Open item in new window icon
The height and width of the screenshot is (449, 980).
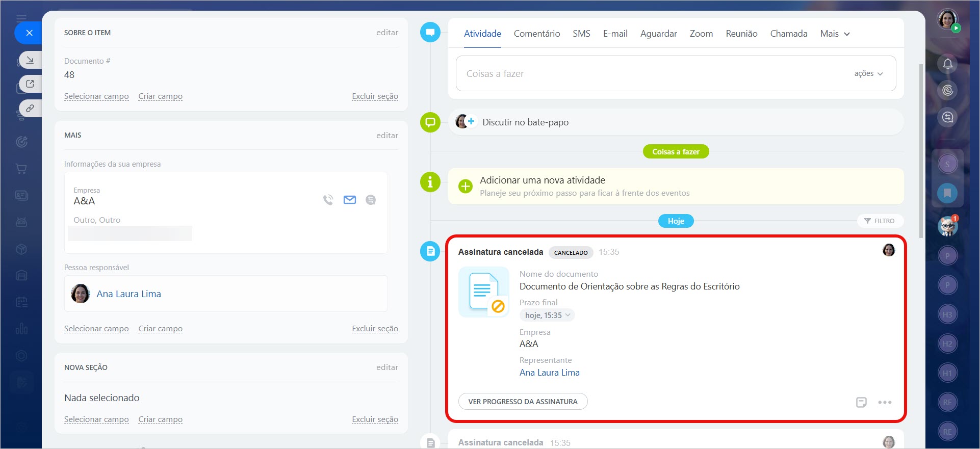[30, 84]
